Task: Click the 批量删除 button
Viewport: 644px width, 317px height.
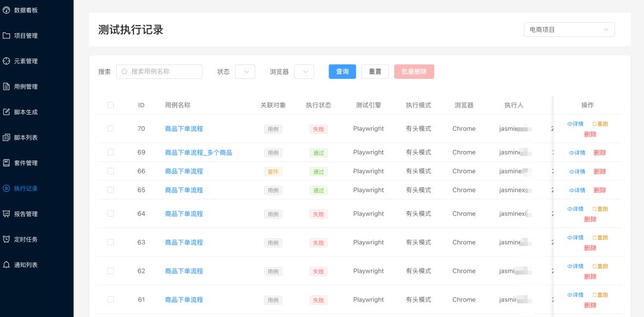Action: [414, 72]
